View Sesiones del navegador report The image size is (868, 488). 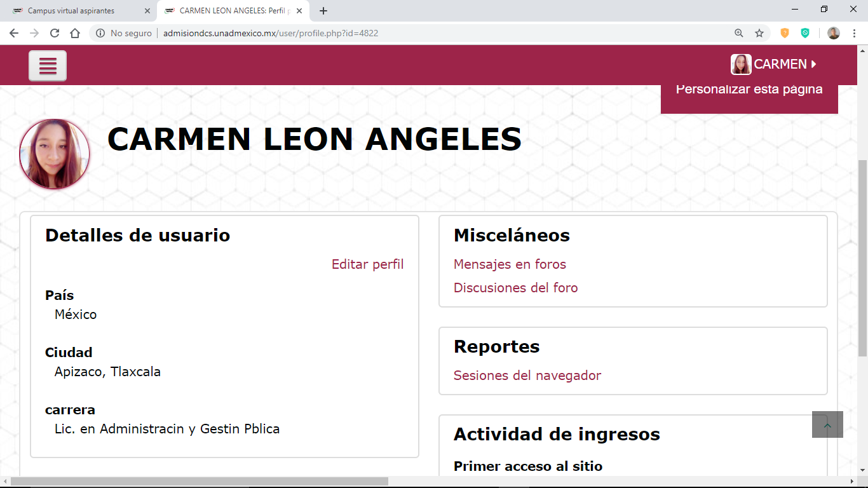[x=527, y=376]
